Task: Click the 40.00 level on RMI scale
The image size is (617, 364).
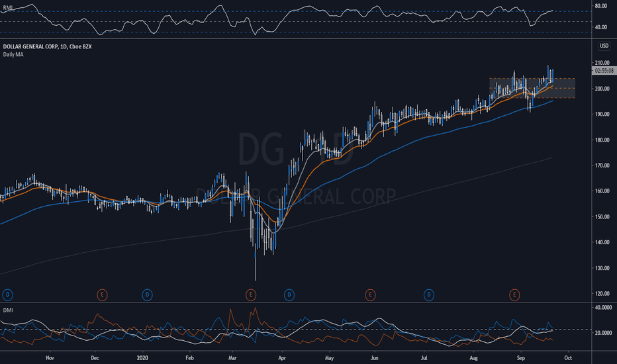Action: click(x=600, y=27)
